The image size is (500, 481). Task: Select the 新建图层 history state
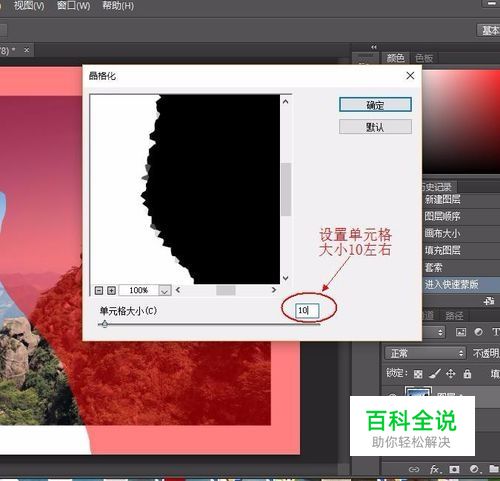[x=461, y=200]
